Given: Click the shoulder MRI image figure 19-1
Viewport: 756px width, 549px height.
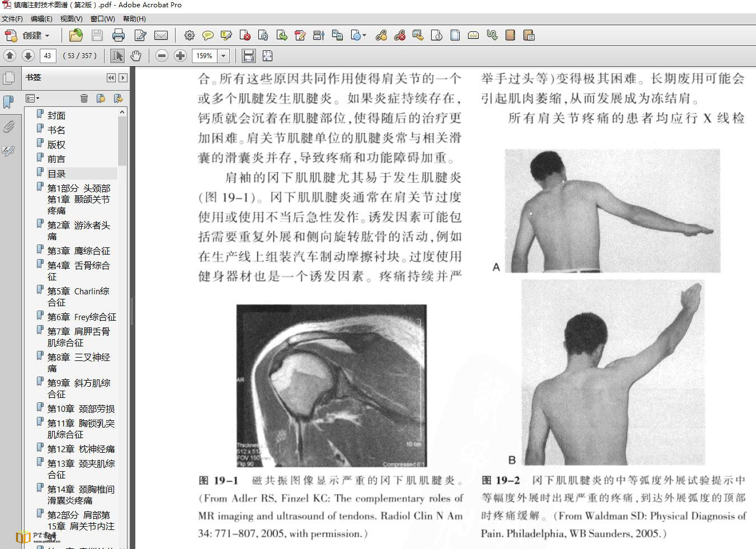Looking at the screenshot, I should point(332,386).
